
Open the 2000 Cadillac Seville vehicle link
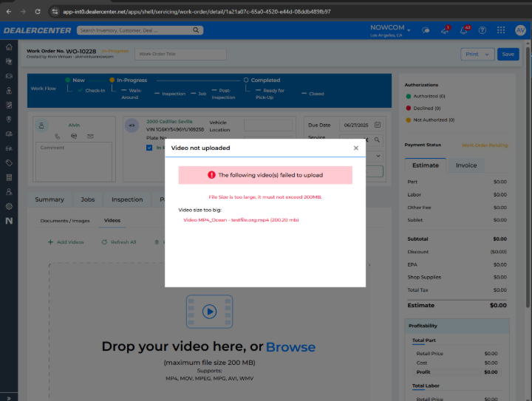click(x=169, y=121)
